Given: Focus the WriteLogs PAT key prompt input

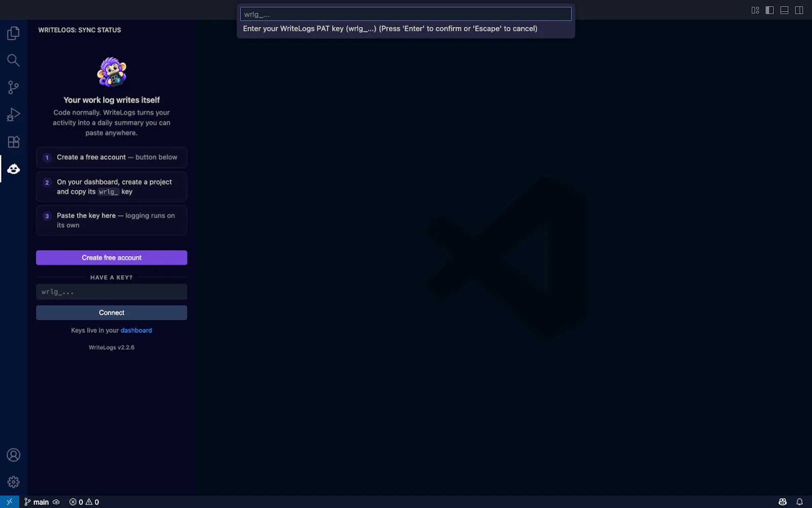Looking at the screenshot, I should (406, 14).
